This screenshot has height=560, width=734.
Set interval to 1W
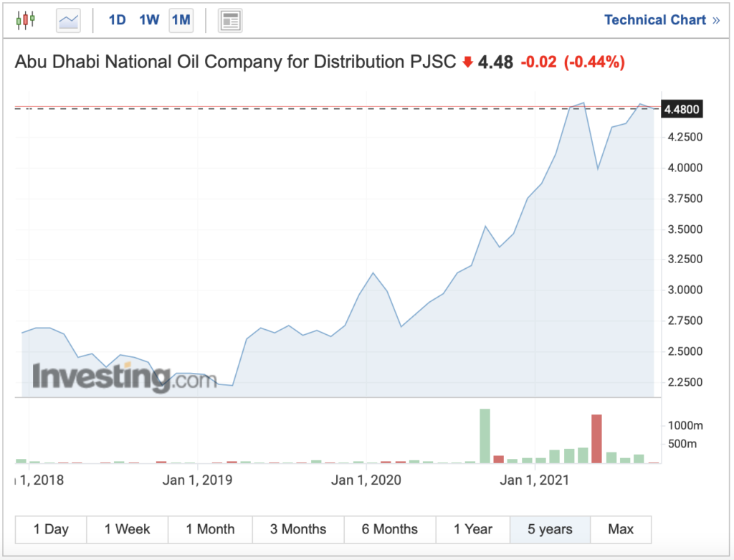pyautogui.click(x=149, y=20)
